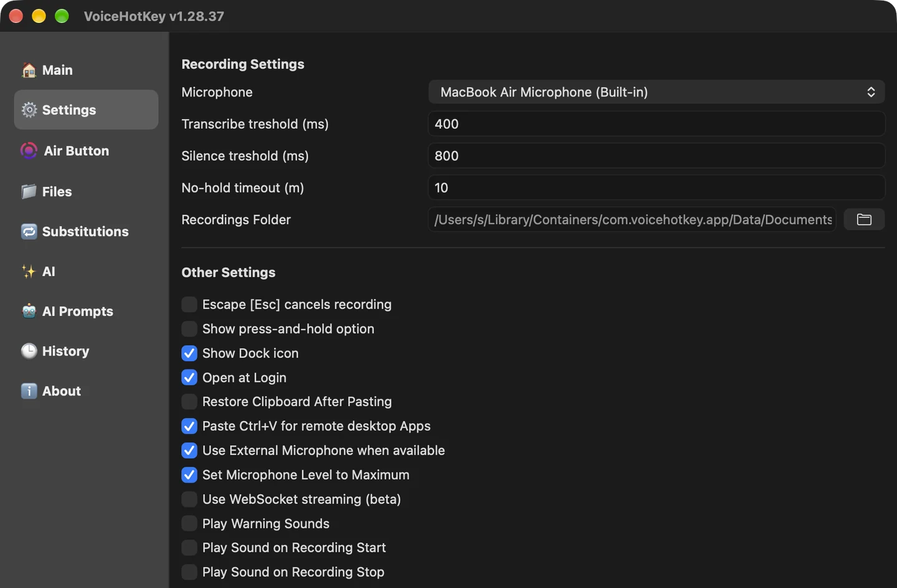This screenshot has width=897, height=588.
Task: Click the Transcribe treshold field showing 400
Action: point(657,124)
